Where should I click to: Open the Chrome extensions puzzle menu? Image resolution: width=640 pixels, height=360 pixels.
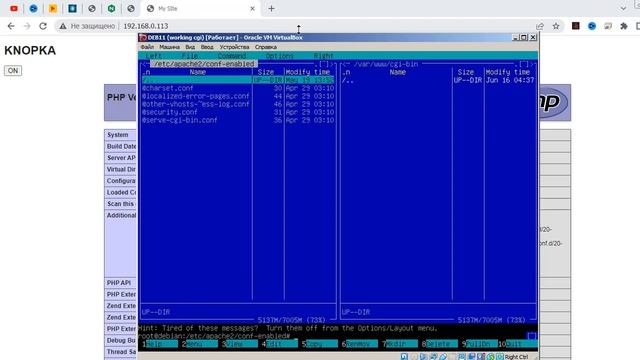point(624,26)
